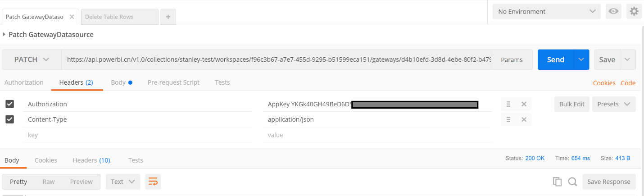
Task: Delete the Authorization header row
Action: [x=524, y=104]
